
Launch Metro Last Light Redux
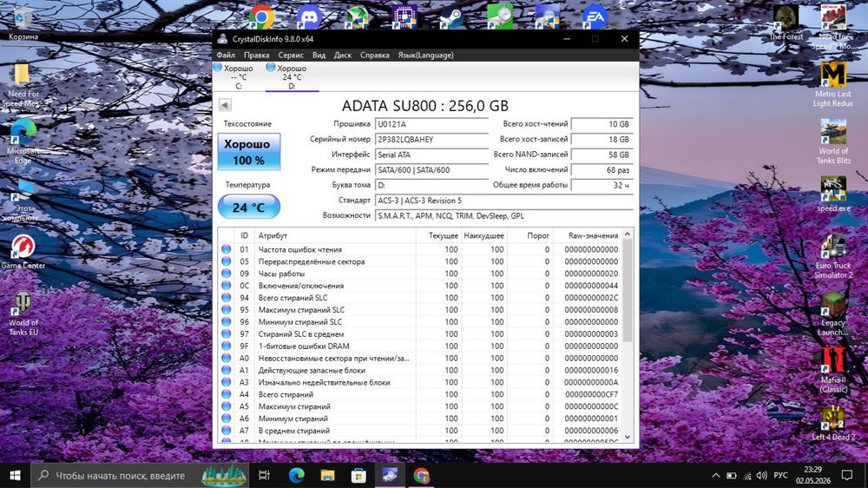tap(833, 85)
